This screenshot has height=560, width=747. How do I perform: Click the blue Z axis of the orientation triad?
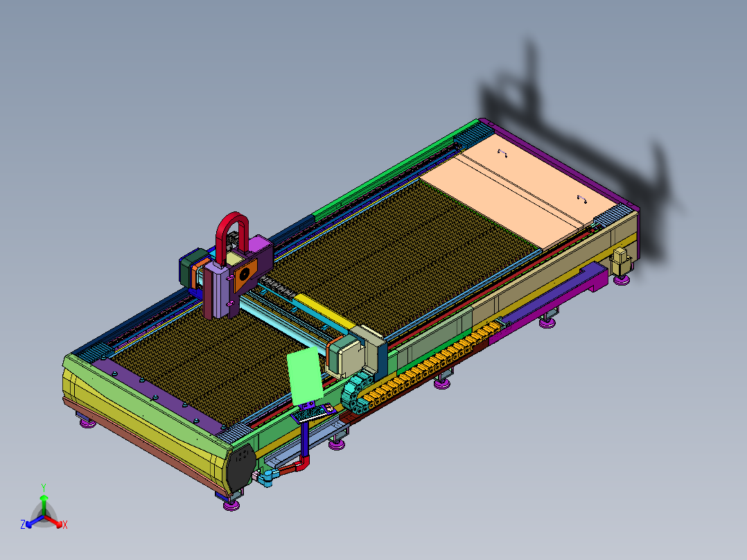point(35,521)
